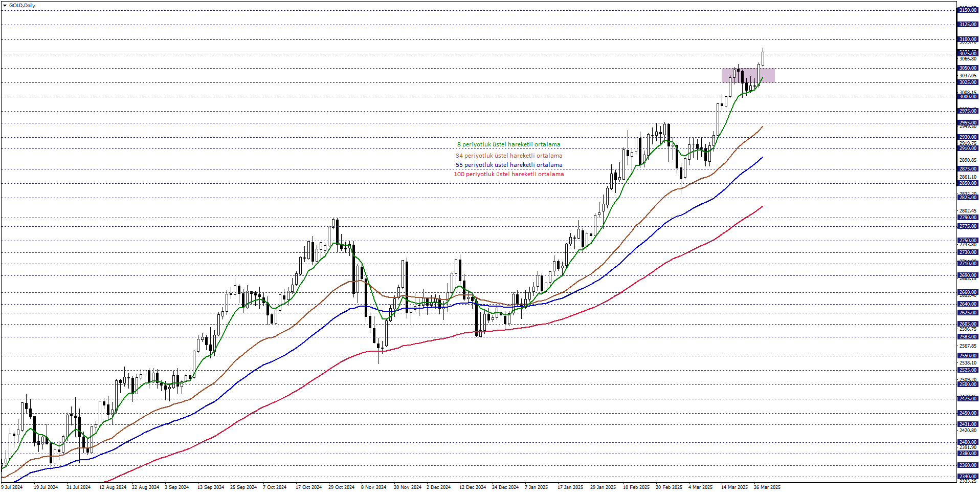Click the 22 Aug 2024 date label
This screenshot has height=493, width=980.
(x=146, y=487)
